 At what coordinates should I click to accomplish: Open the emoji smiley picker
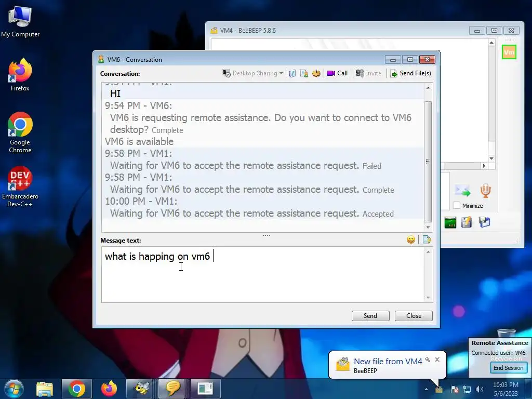pyautogui.click(x=411, y=240)
